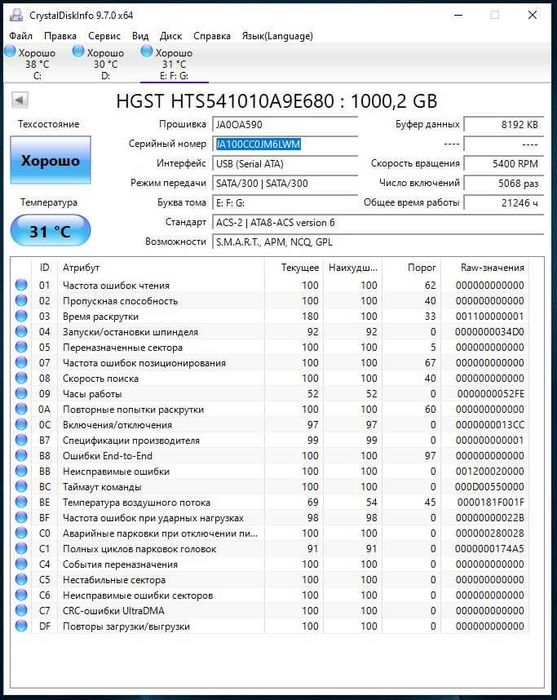Viewport: 557px width, 700px height.
Task: Click the firmware field JA0OA590
Action: point(285,125)
